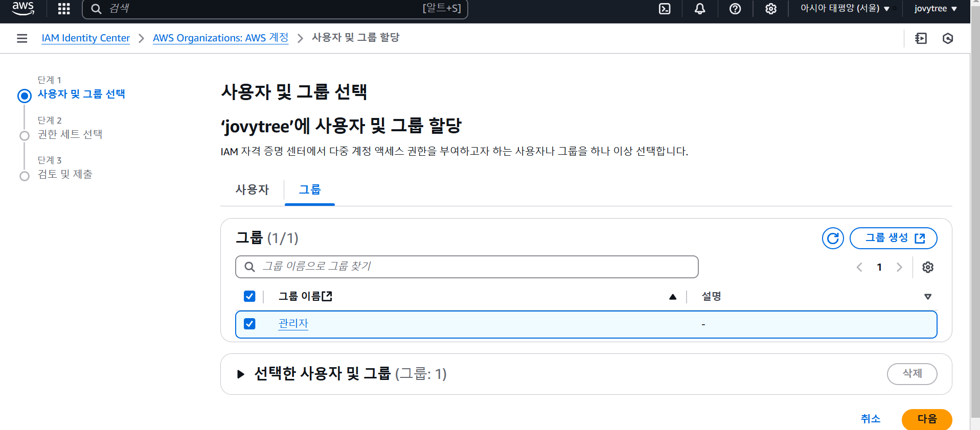This screenshot has height=430, width=980.
Task: Toggle the hamburger side navigation
Action: (x=22, y=38)
